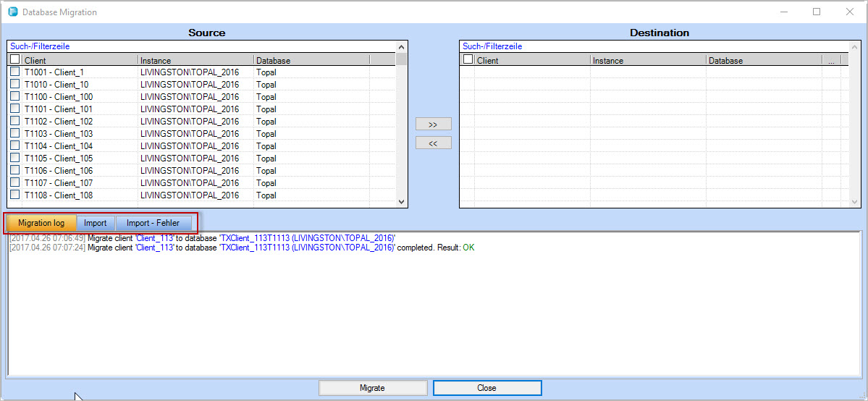Expand the '...' column in Destination header

[830, 61]
